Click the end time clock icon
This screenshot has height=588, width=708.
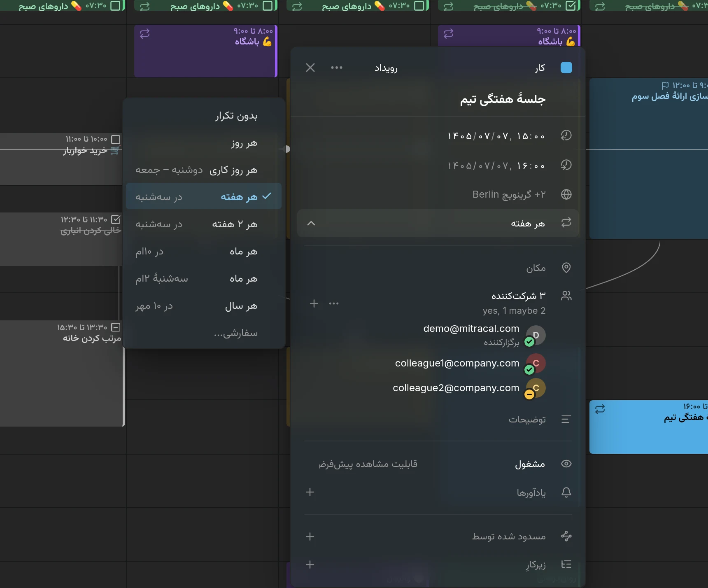pyautogui.click(x=566, y=165)
